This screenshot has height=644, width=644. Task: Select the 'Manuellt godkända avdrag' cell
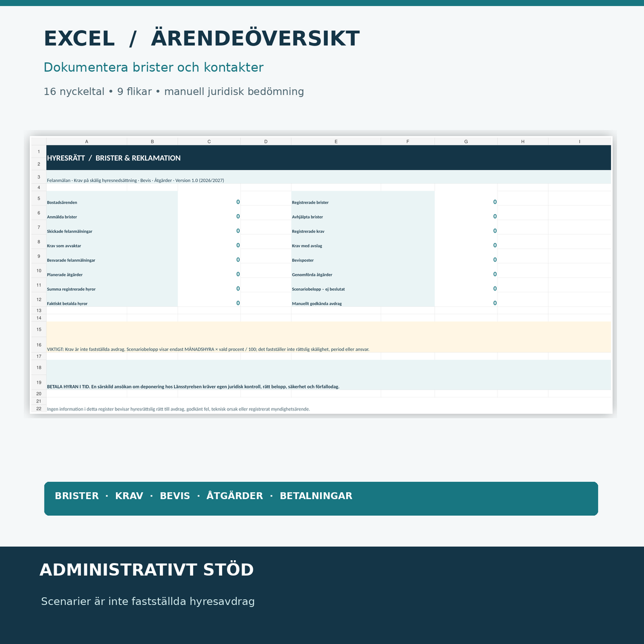(x=363, y=300)
